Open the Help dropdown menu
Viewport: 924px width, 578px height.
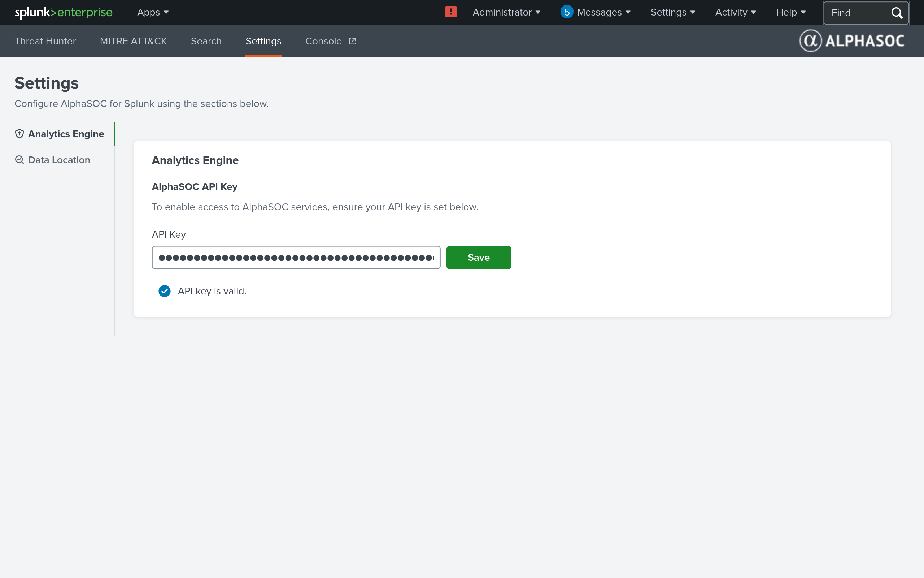coord(791,12)
